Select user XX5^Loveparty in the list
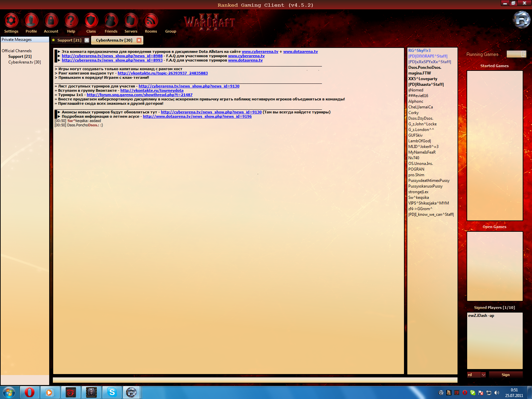The image size is (532, 399). [423, 79]
